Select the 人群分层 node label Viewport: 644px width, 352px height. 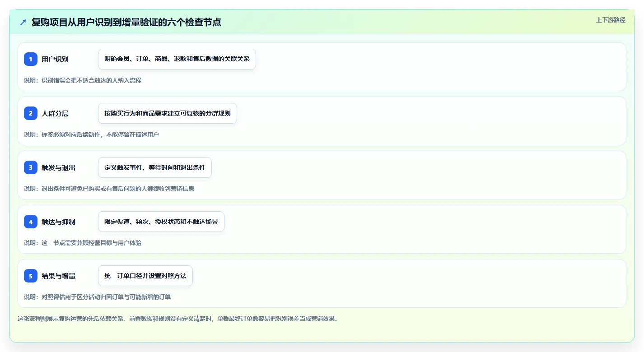[x=55, y=113]
